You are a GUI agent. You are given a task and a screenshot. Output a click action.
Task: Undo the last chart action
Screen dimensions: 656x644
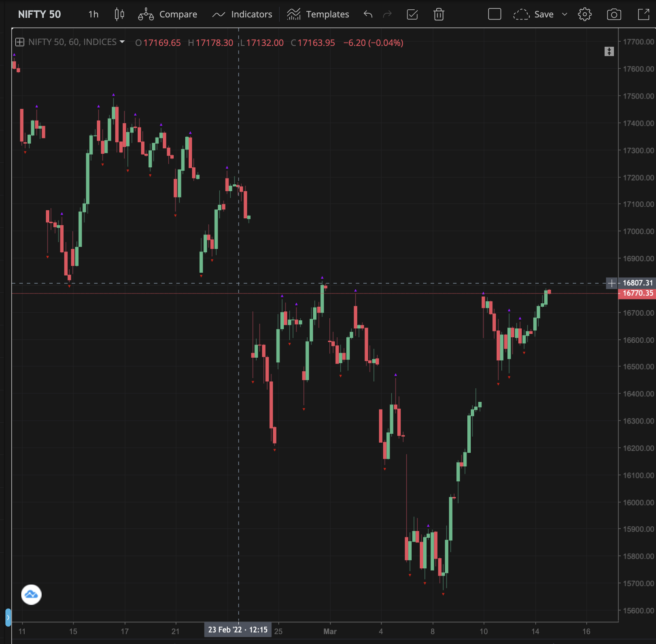click(x=368, y=14)
